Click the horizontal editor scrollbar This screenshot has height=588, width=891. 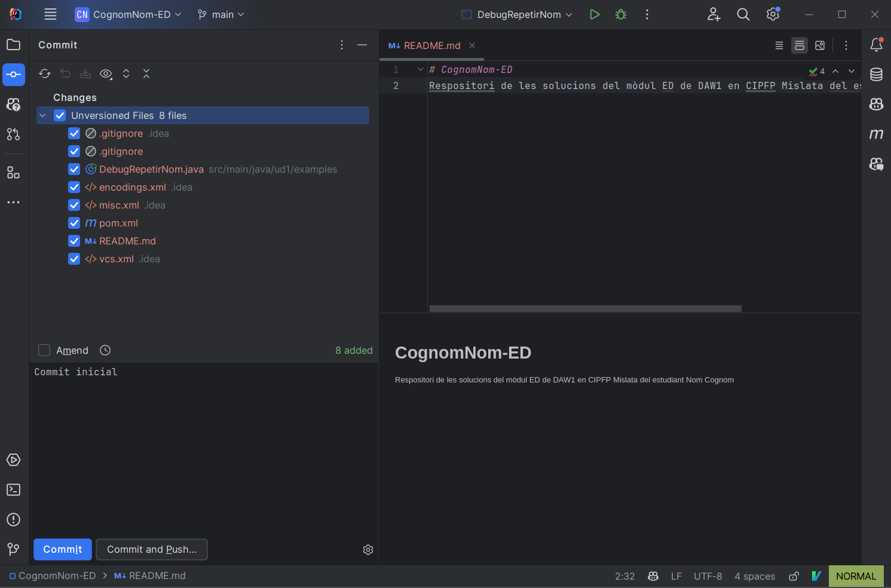(x=586, y=309)
